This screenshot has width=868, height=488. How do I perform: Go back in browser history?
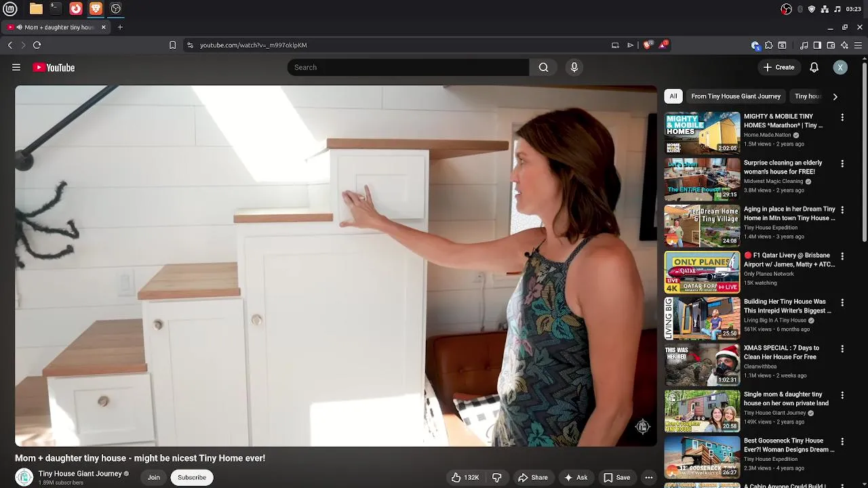[x=9, y=45]
